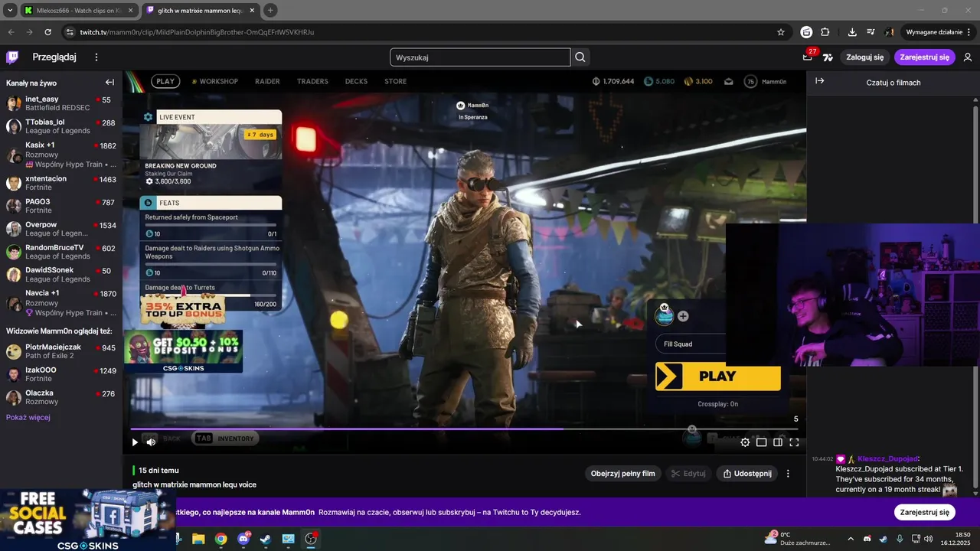The height and width of the screenshot is (551, 980).
Task: Click the CSGO-SKINS deposit bonus ad
Action: (x=183, y=351)
